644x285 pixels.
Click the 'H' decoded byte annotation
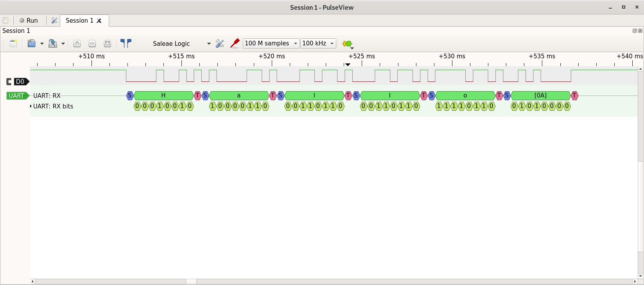(163, 96)
